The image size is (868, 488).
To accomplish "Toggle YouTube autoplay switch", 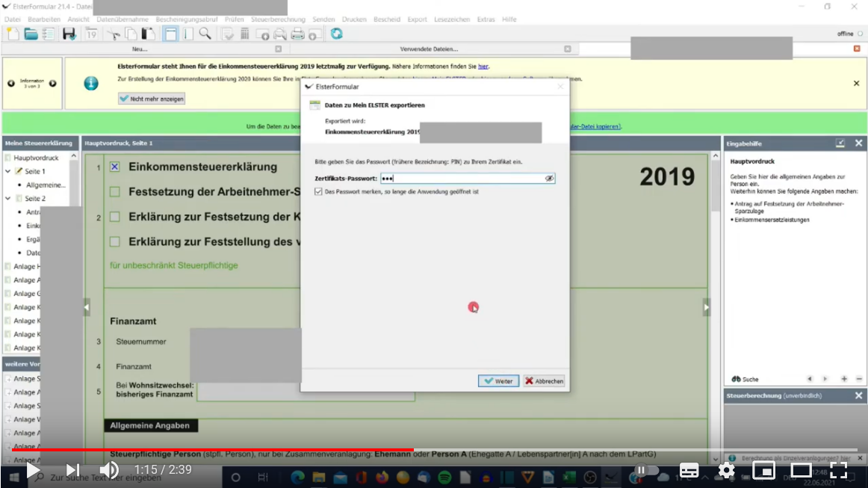I will click(647, 470).
